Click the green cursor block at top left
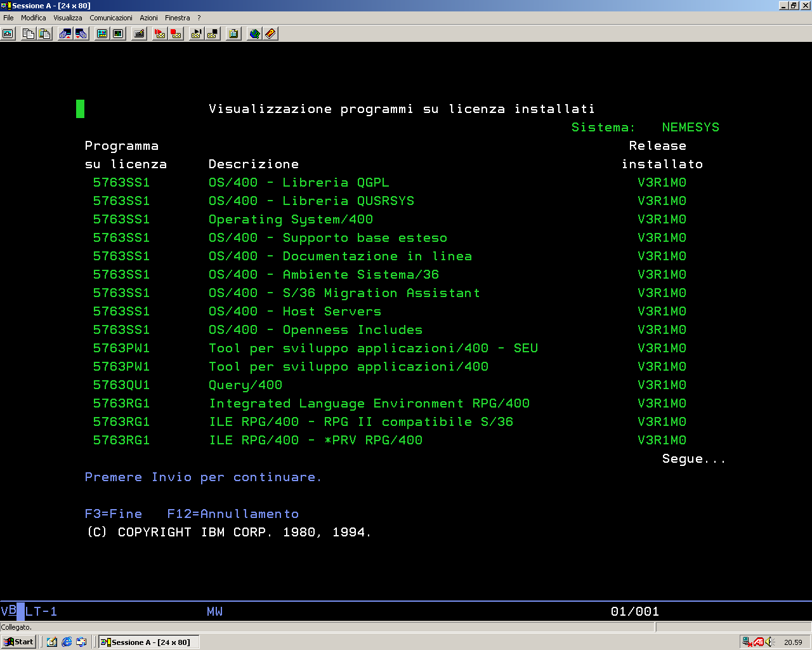The height and width of the screenshot is (650, 812). pyautogui.click(x=80, y=109)
